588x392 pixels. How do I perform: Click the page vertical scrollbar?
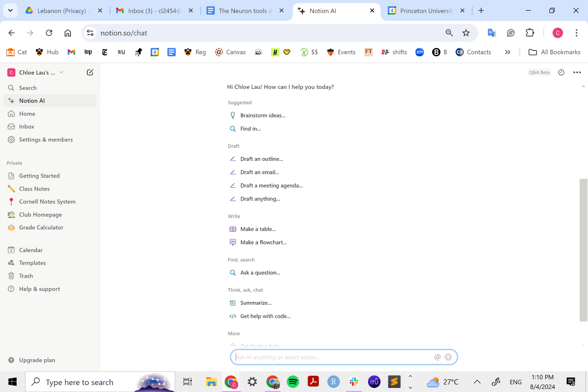583,250
